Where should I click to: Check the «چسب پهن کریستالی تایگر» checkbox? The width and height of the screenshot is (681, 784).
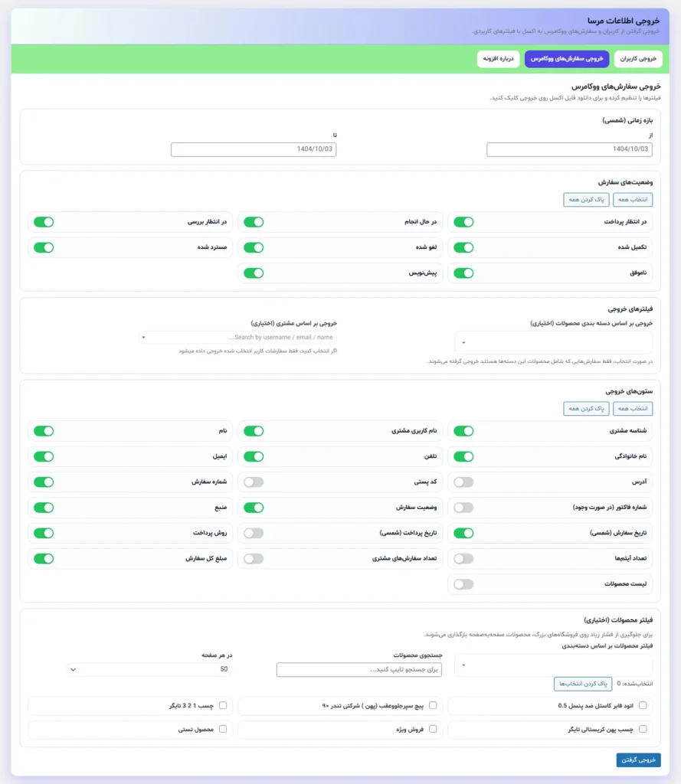coord(644,729)
